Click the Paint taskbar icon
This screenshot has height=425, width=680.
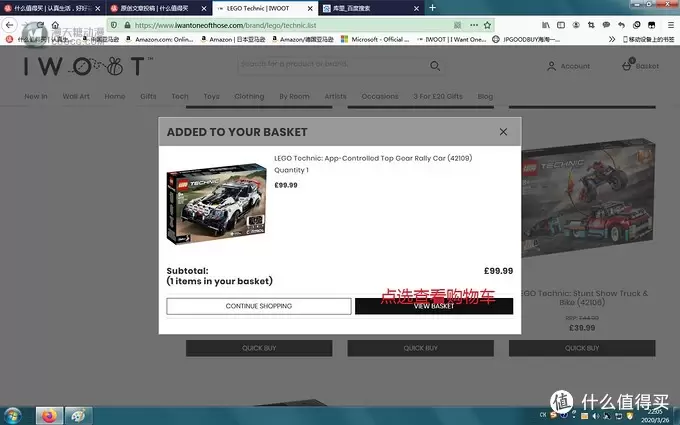tap(78, 416)
